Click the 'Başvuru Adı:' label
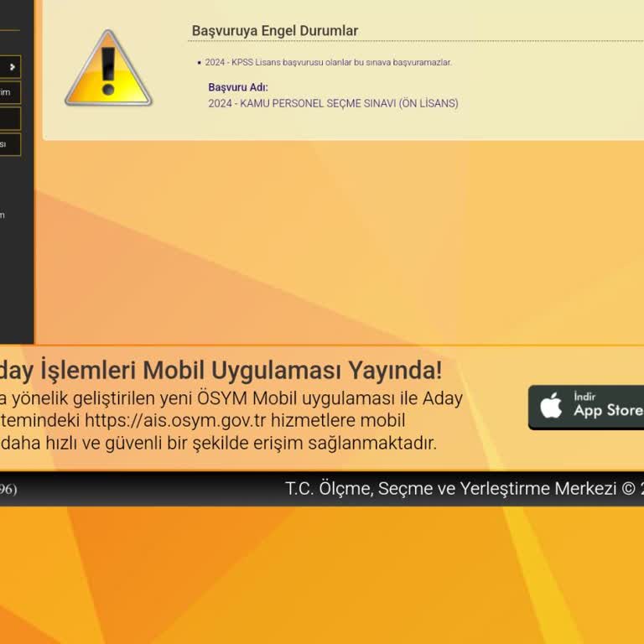This screenshot has height=644, width=644. (238, 87)
